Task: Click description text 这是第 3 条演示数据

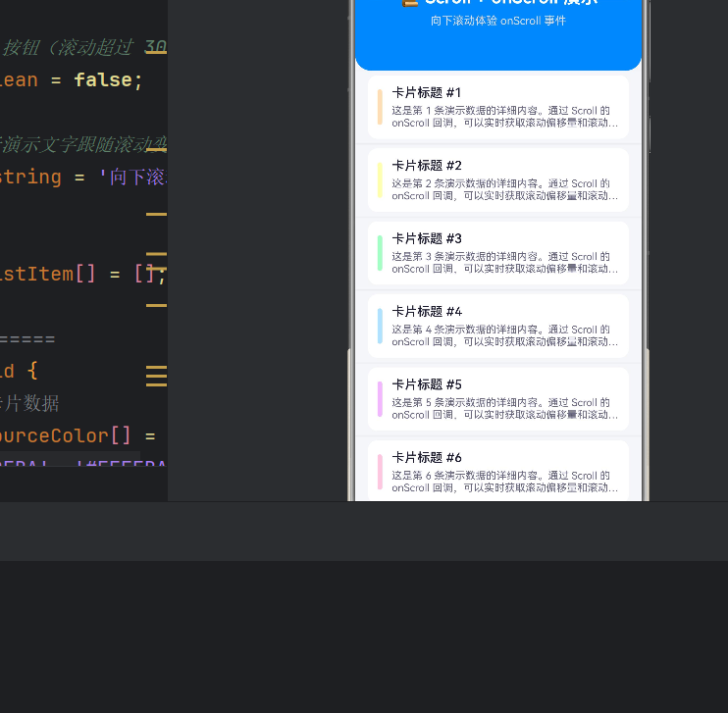Action: click(439, 256)
